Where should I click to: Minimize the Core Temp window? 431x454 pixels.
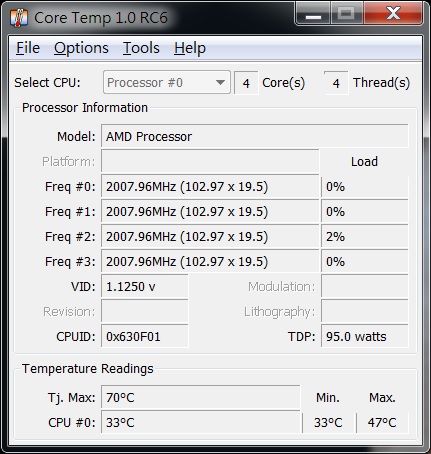tap(313, 14)
